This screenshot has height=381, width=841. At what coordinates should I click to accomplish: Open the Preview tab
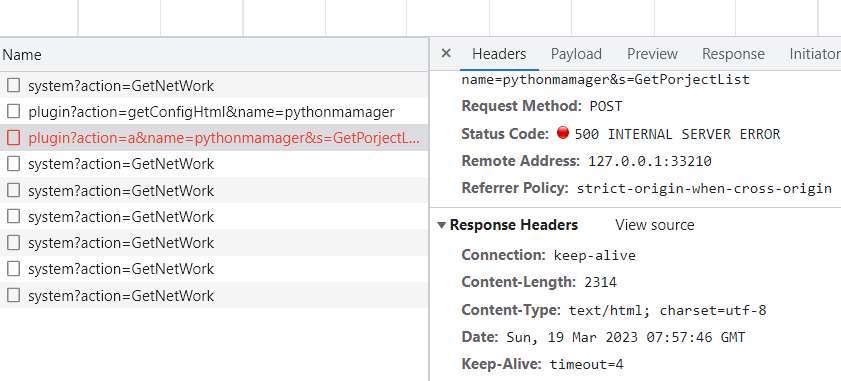pos(652,54)
